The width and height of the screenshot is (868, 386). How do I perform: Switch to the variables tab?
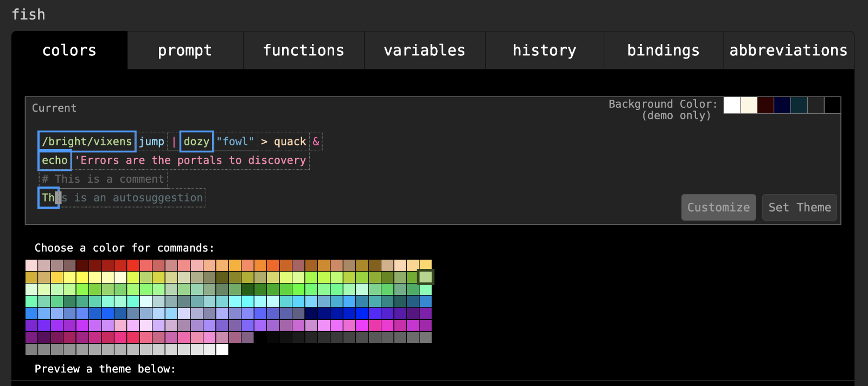coord(425,50)
